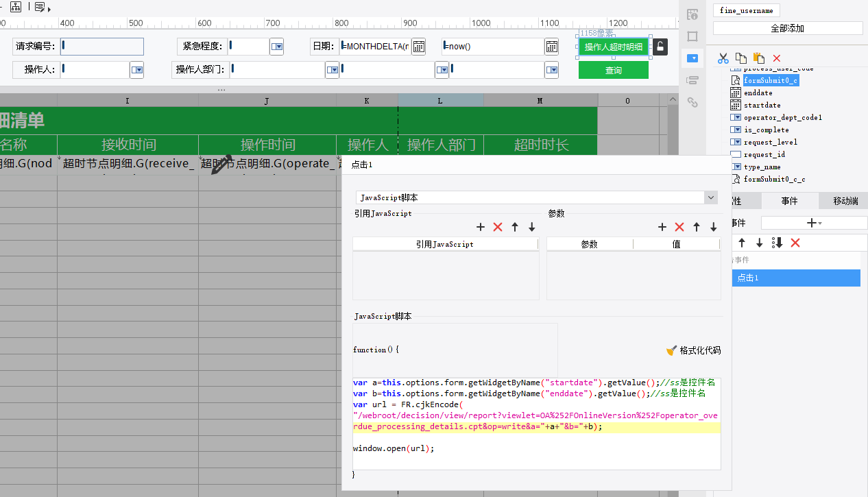
Task: Open the form edit icon in the top toolbar
Action: point(41,7)
